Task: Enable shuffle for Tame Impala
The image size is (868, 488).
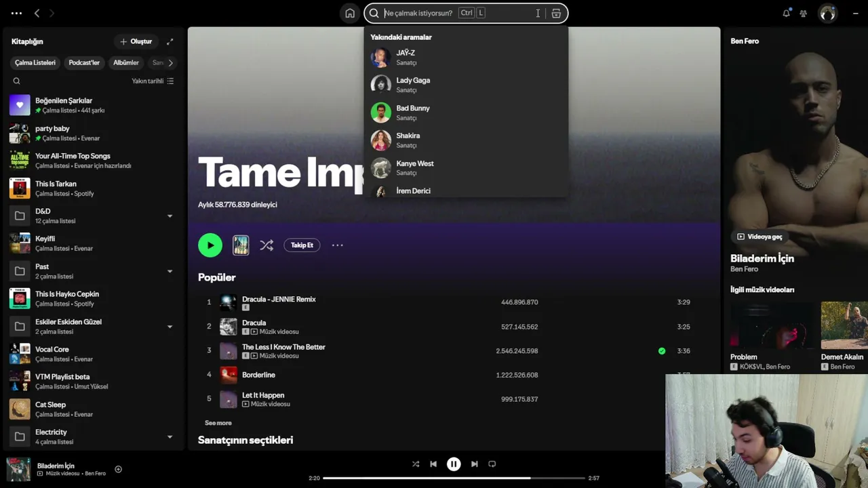Action: pyautogui.click(x=267, y=245)
